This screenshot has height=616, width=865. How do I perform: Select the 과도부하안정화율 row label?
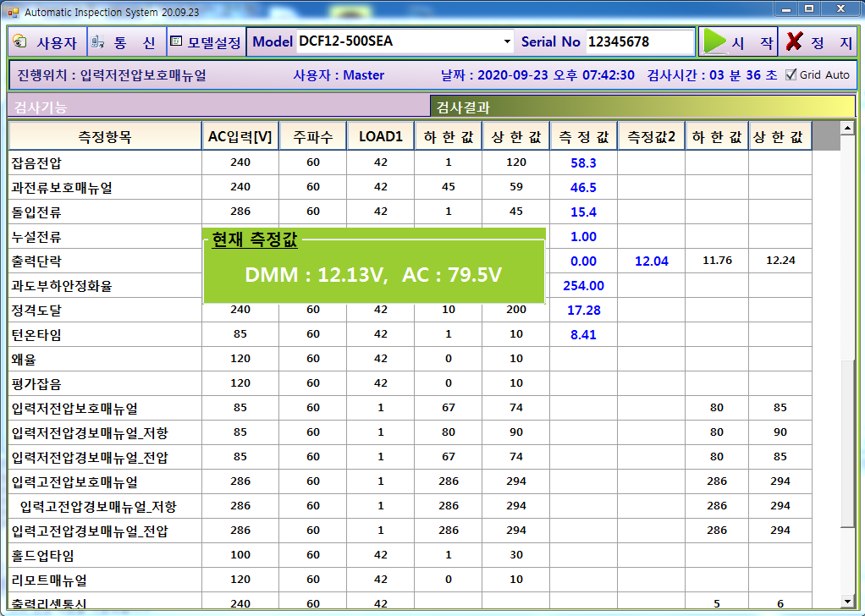click(62, 286)
